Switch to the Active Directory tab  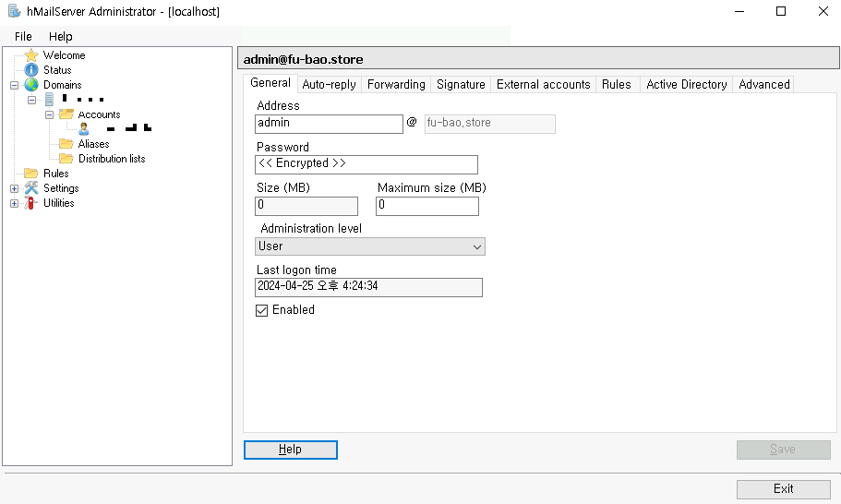687,84
